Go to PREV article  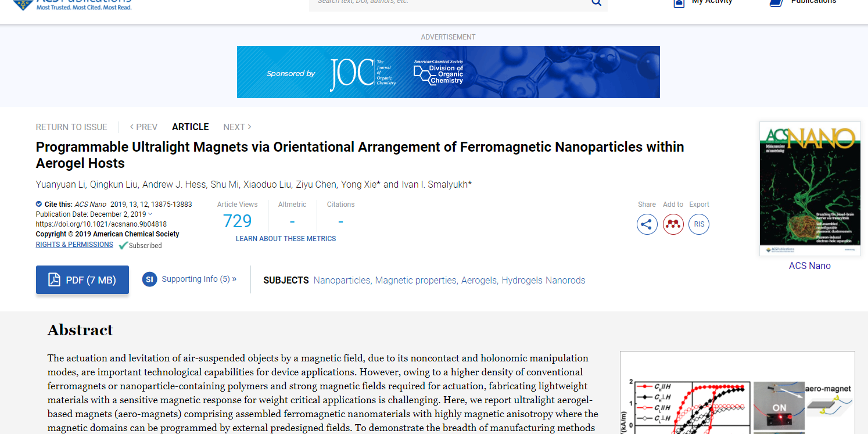tap(144, 127)
